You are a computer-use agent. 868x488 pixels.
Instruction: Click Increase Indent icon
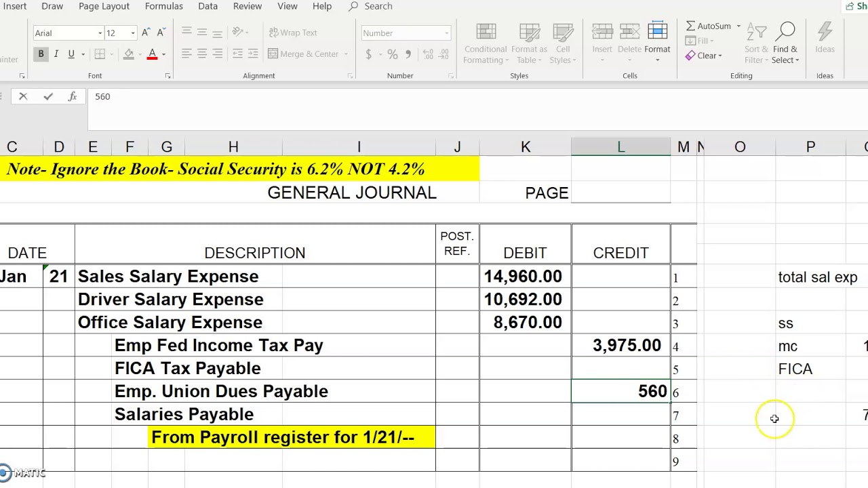click(x=253, y=54)
